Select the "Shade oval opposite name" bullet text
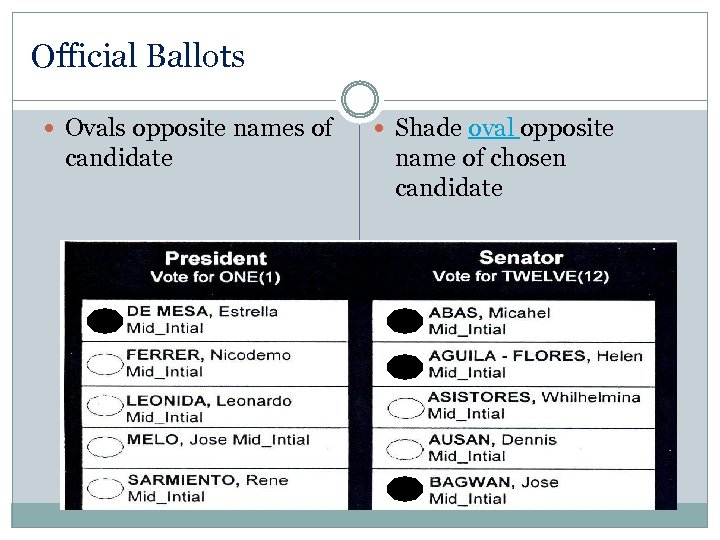Image resolution: width=720 pixels, height=540 pixels. point(504,158)
